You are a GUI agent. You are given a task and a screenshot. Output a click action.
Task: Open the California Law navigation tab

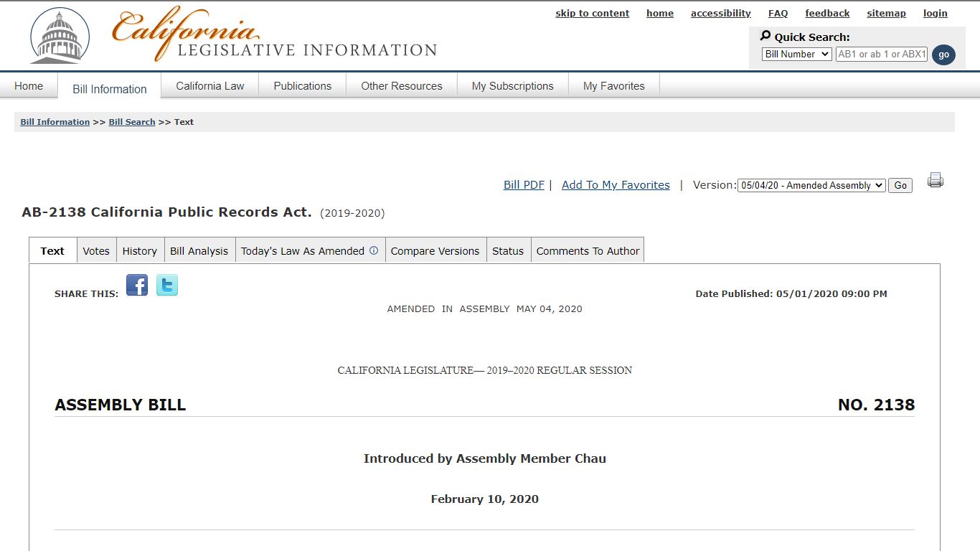pos(210,86)
